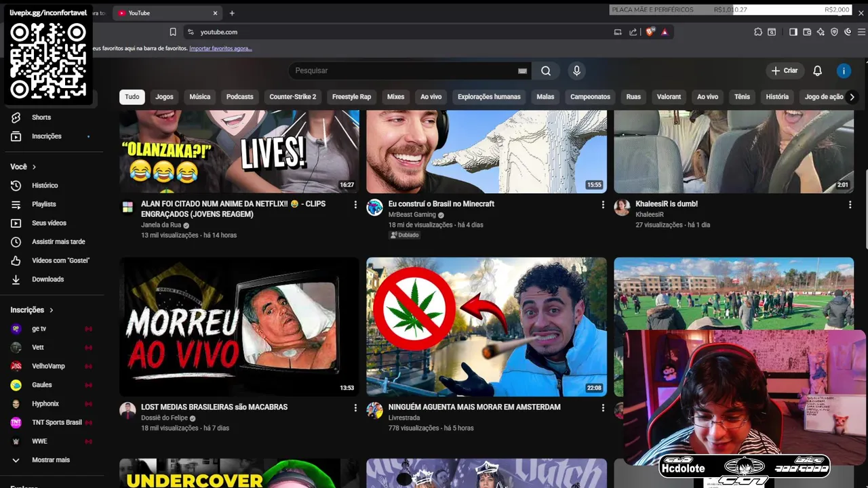Screen dimensions: 868x488
Task: Click the Brave Shields lion icon
Action: tap(650, 32)
